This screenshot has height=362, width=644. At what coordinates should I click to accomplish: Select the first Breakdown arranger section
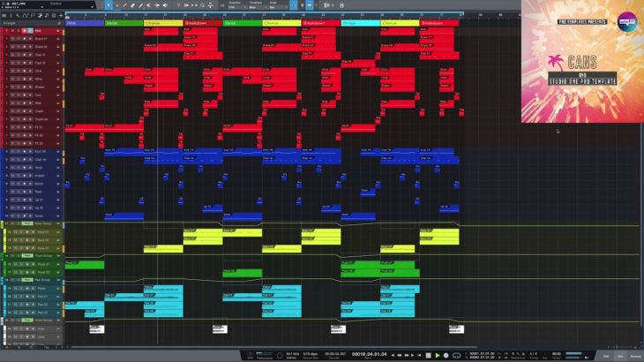203,24
